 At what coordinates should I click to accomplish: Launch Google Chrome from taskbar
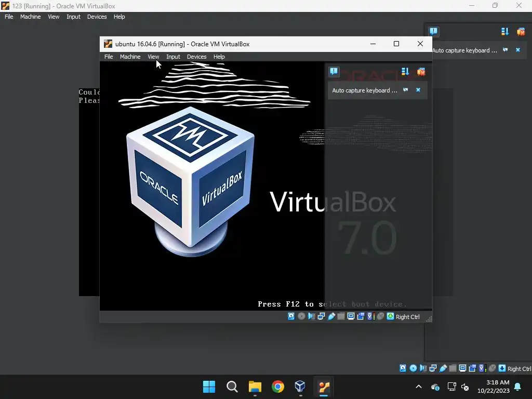[x=278, y=387]
